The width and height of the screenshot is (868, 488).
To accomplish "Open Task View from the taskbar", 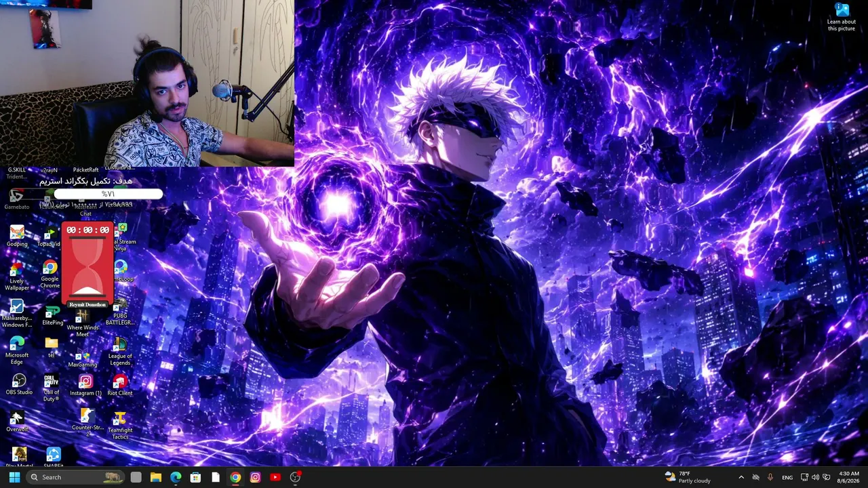I will [136, 477].
